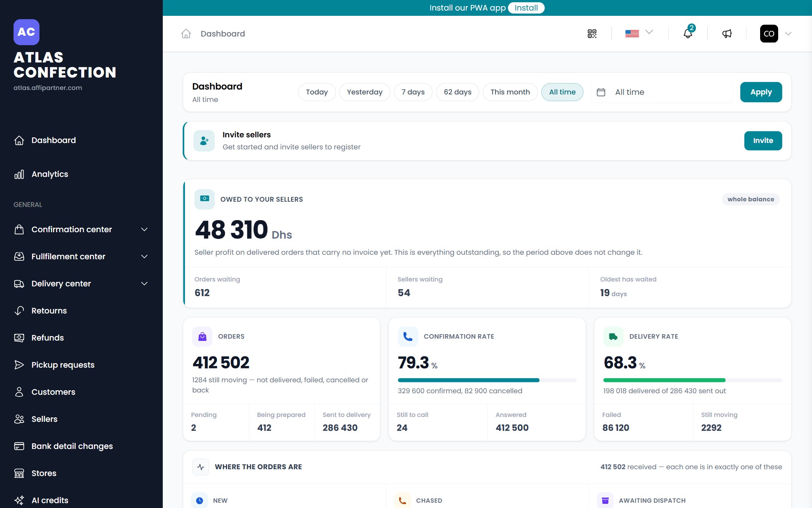This screenshot has height=508, width=812.
Task: Click the confirmation rate progress bar
Action: click(x=487, y=380)
